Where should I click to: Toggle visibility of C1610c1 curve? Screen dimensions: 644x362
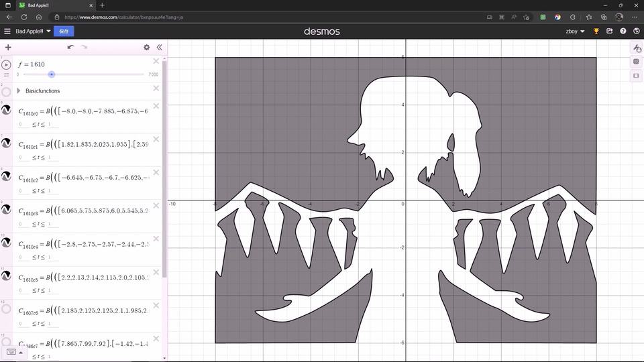point(6,143)
